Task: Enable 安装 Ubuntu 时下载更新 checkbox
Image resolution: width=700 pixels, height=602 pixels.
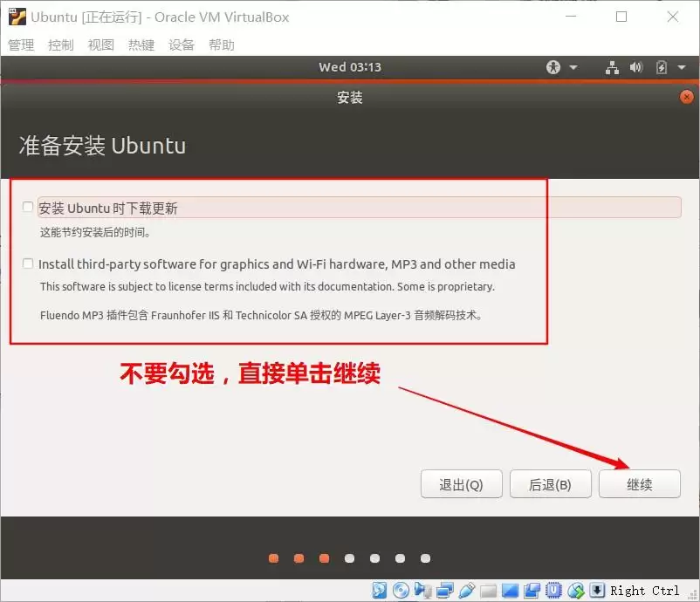Action: [27, 206]
